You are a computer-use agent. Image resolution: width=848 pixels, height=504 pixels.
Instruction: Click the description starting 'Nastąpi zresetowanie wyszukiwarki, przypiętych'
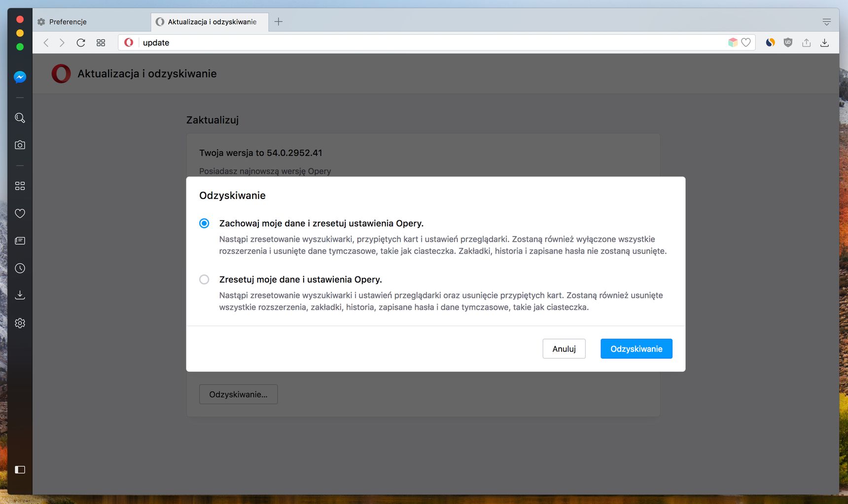tap(443, 245)
